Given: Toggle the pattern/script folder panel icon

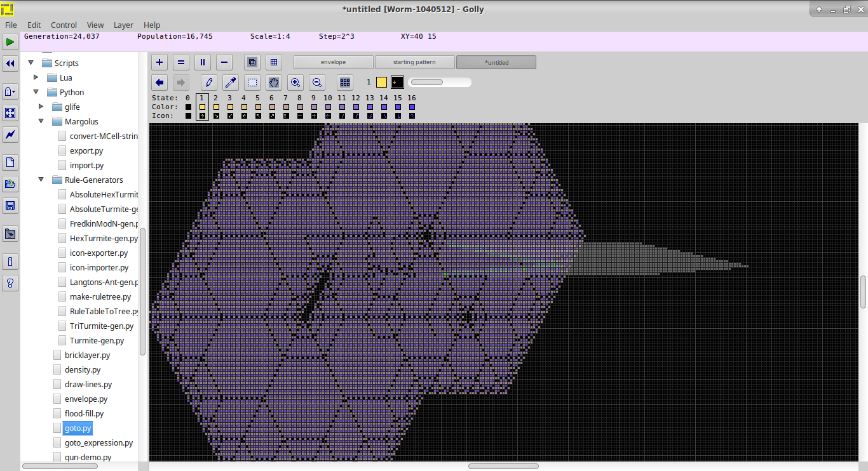Looking at the screenshot, I should pyautogui.click(x=10, y=234).
